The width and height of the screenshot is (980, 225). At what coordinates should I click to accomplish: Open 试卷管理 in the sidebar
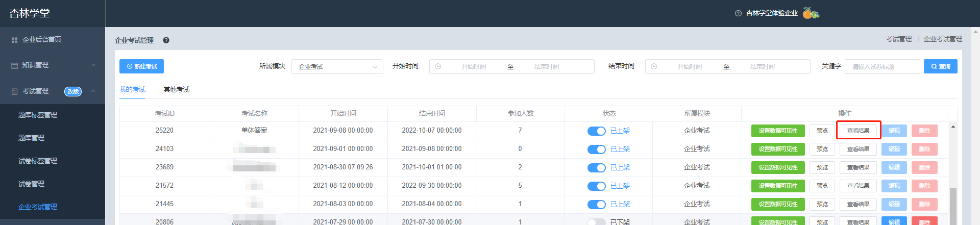31,184
